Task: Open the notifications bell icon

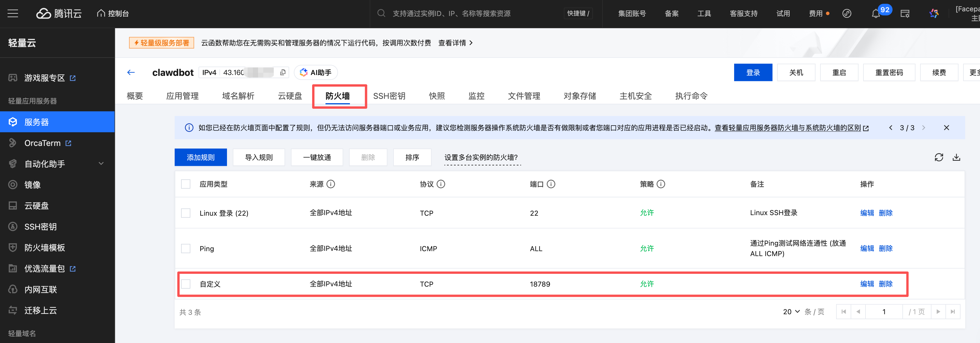Action: pyautogui.click(x=875, y=14)
